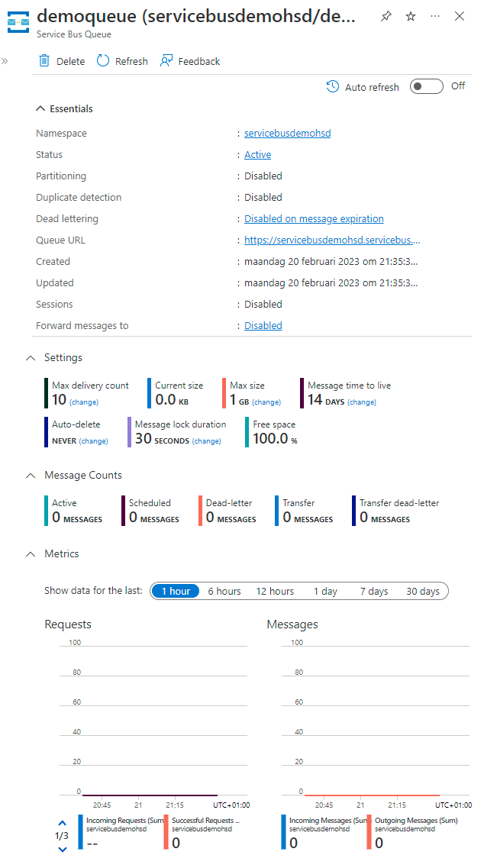This screenshot has height=868, width=484.
Task: Mark demoqueue as favorite with star icon
Action: 411,17
